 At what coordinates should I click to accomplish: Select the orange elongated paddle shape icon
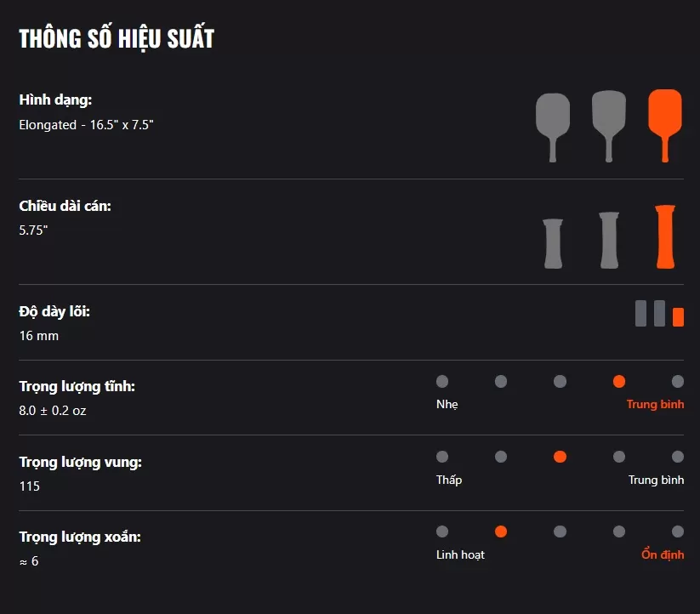tap(665, 125)
